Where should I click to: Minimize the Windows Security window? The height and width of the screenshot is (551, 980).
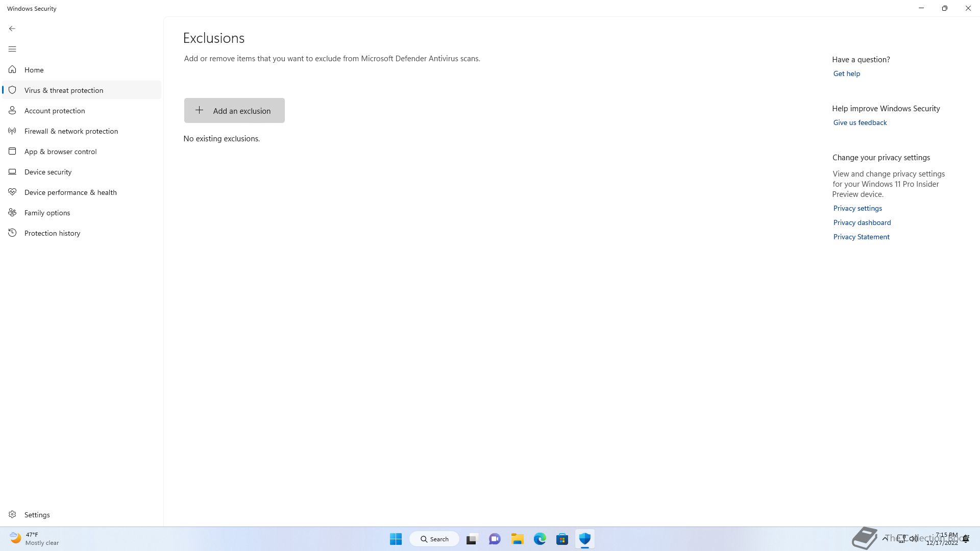click(921, 8)
